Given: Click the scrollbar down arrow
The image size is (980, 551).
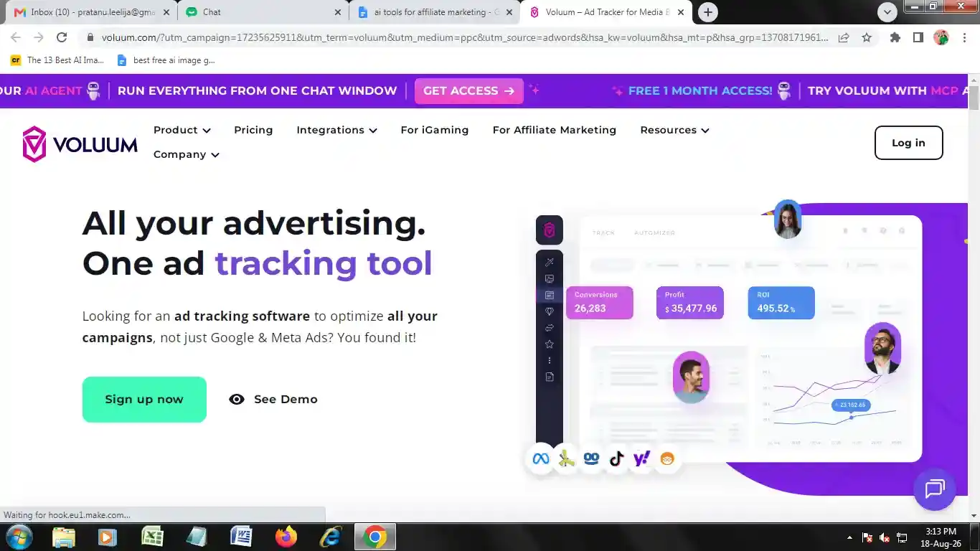Looking at the screenshot, I should tap(974, 515).
